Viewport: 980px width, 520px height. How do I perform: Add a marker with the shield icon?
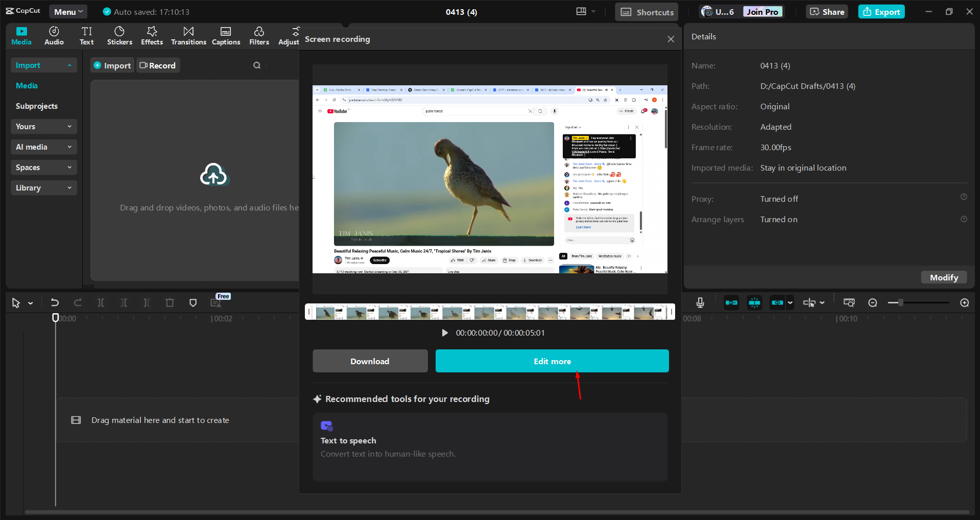193,303
